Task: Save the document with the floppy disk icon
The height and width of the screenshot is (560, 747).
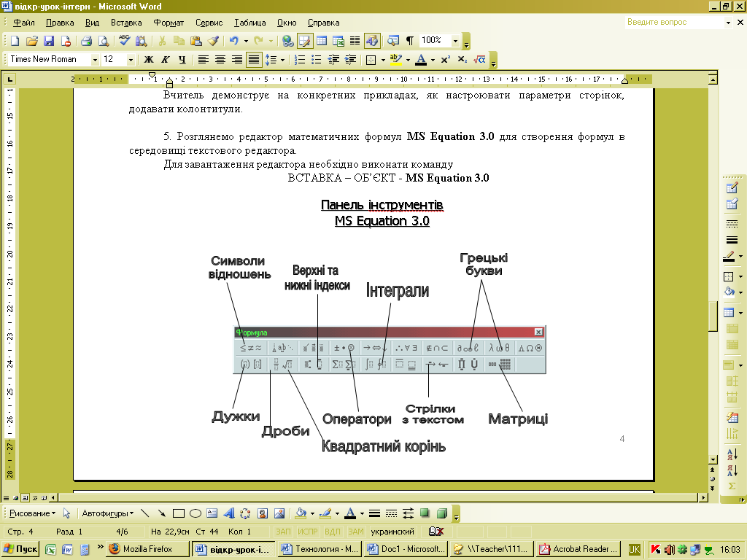Action: 49,41
